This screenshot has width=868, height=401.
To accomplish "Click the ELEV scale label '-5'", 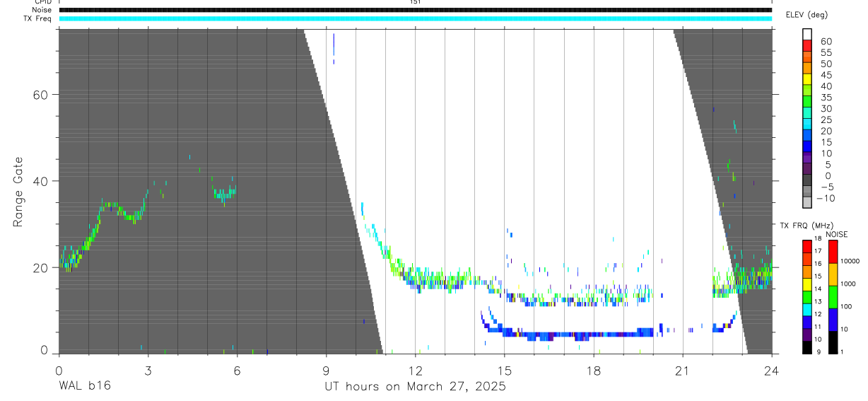I will pos(827,187).
